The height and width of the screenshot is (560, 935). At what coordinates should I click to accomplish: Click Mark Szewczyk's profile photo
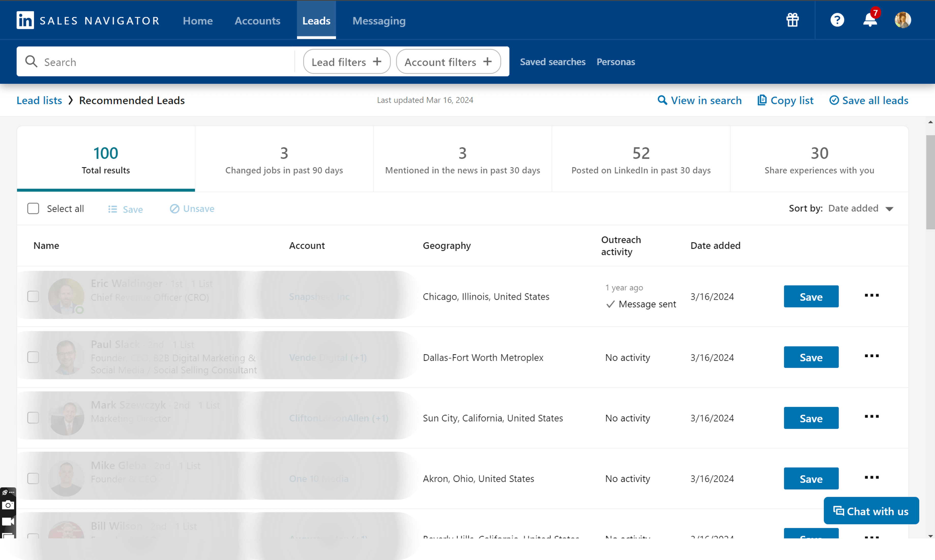tap(66, 418)
